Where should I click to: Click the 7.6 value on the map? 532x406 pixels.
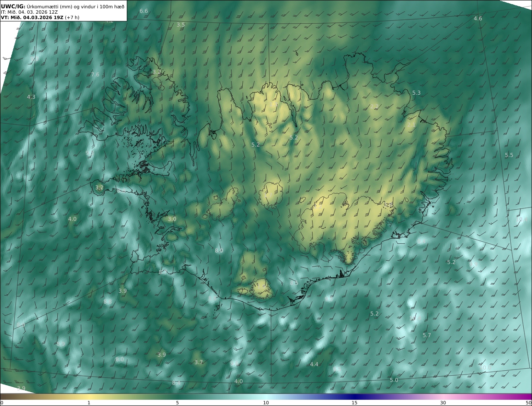pos(95,75)
